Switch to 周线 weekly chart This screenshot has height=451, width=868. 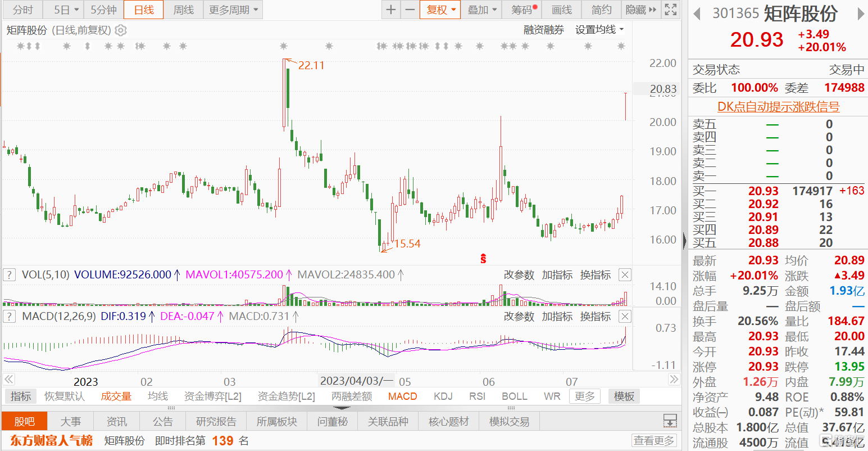[x=184, y=10]
